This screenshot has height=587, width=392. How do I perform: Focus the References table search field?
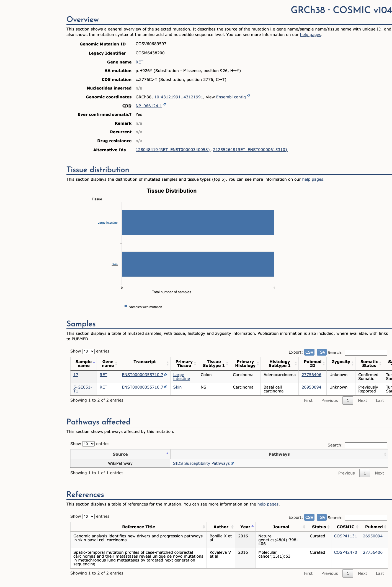point(366,518)
